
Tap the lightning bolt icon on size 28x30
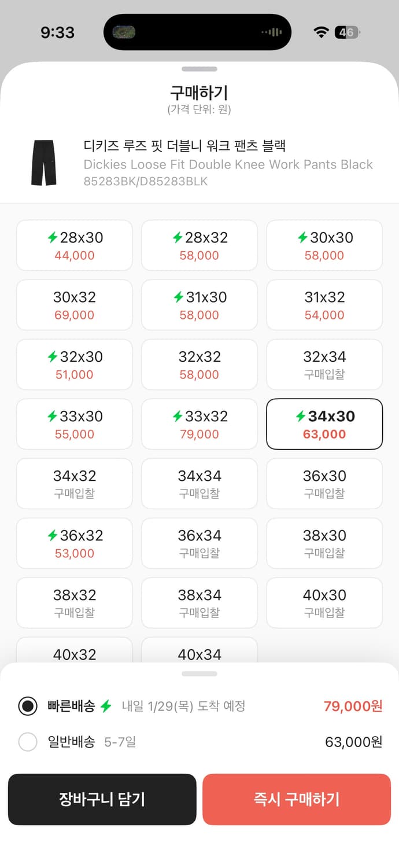[52, 237]
